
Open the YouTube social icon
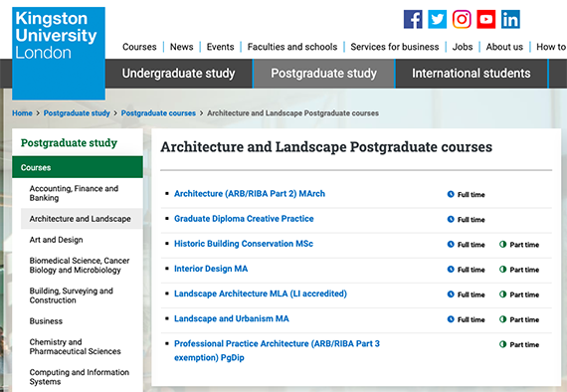click(486, 19)
